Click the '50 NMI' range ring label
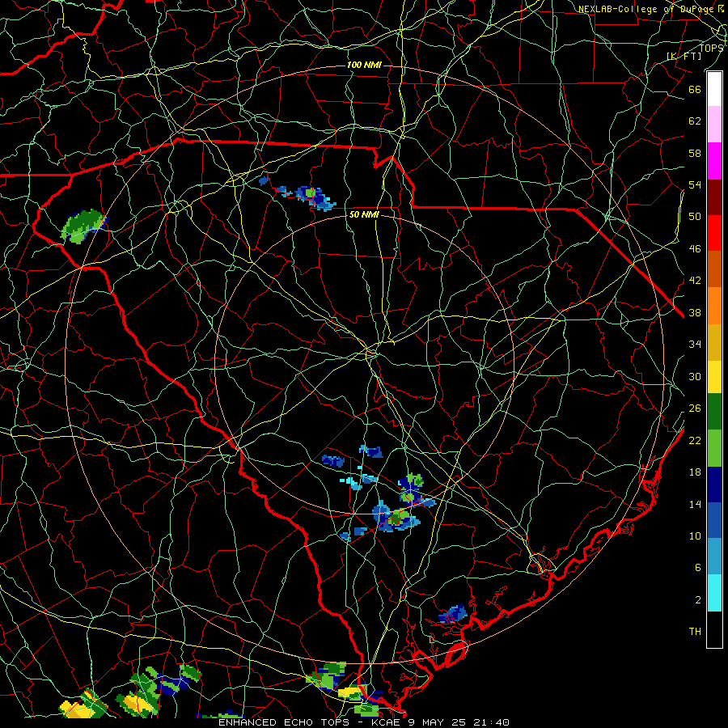This screenshot has width=728, height=728. [364, 214]
